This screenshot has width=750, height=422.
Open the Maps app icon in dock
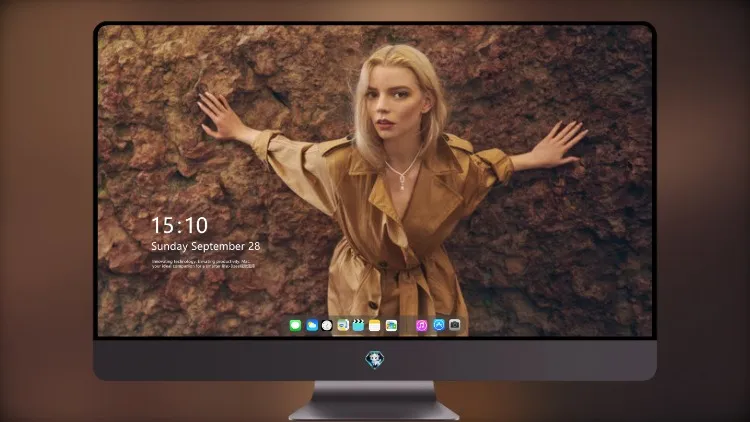click(x=343, y=326)
